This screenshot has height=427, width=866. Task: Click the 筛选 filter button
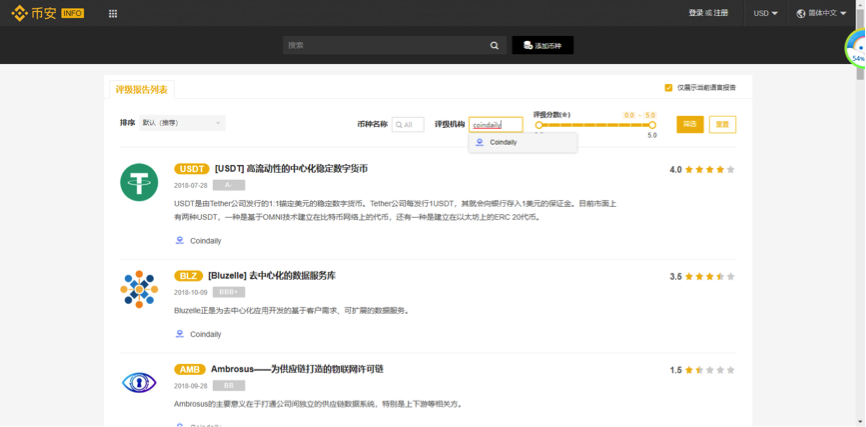(x=690, y=124)
